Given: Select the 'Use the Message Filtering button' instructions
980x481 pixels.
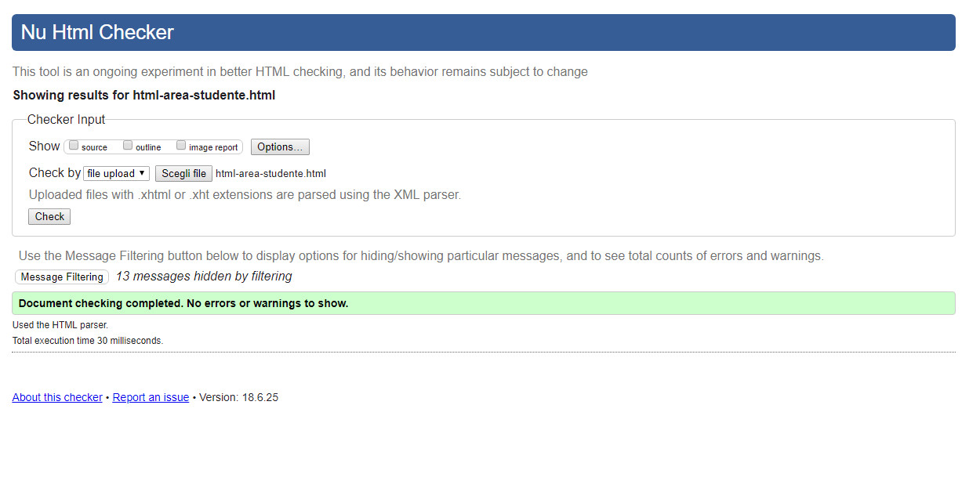Looking at the screenshot, I should click(421, 255).
